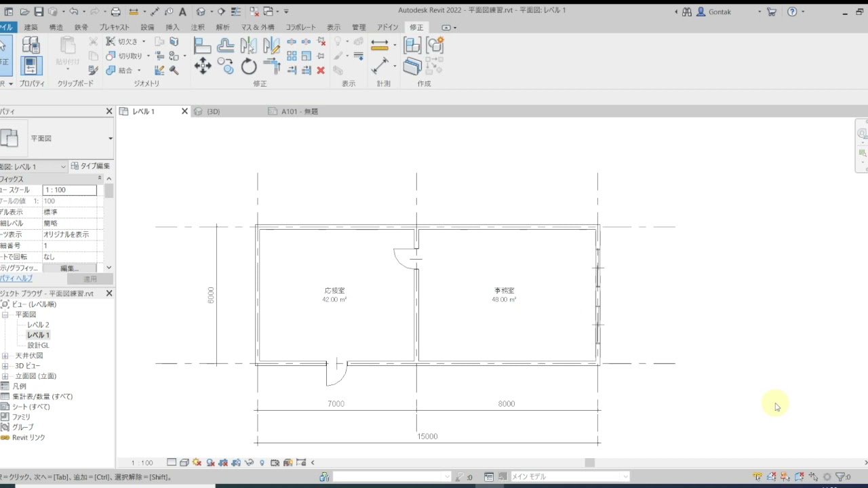Switch to the {3D} view tab
The image size is (868, 488).
tap(213, 111)
